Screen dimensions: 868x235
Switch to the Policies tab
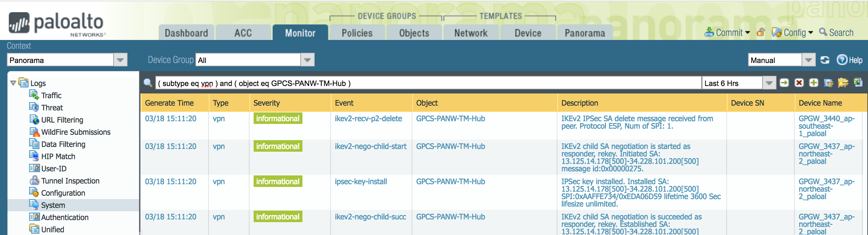(x=357, y=33)
